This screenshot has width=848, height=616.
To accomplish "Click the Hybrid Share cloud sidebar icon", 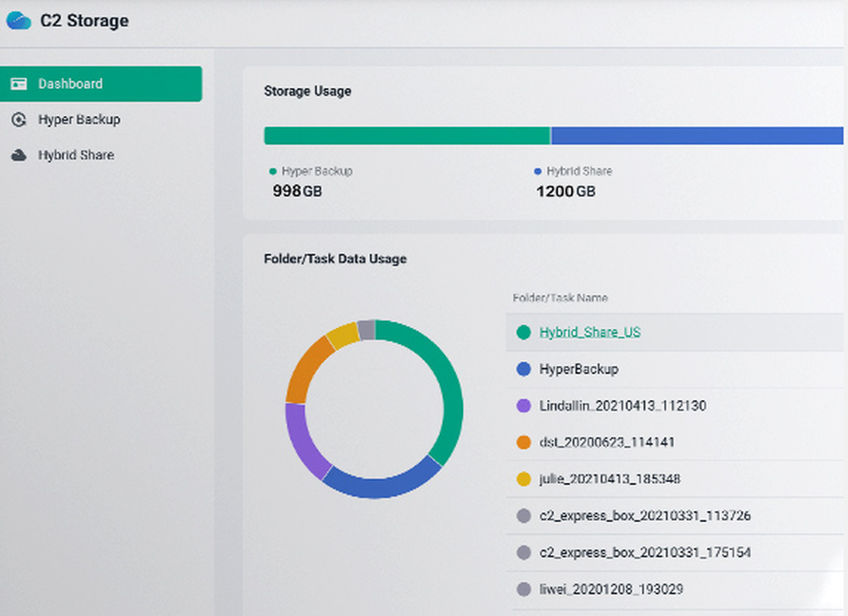I will [x=19, y=156].
